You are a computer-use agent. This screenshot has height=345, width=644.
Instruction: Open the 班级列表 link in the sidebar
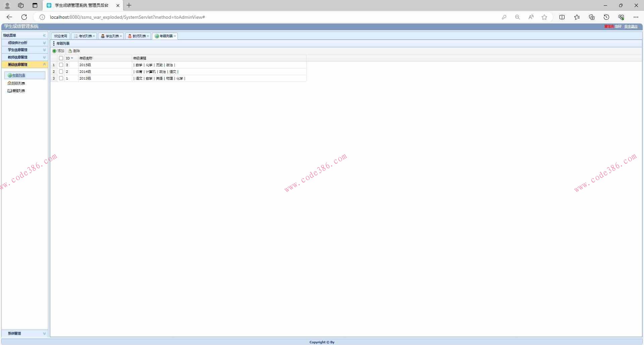click(18, 83)
